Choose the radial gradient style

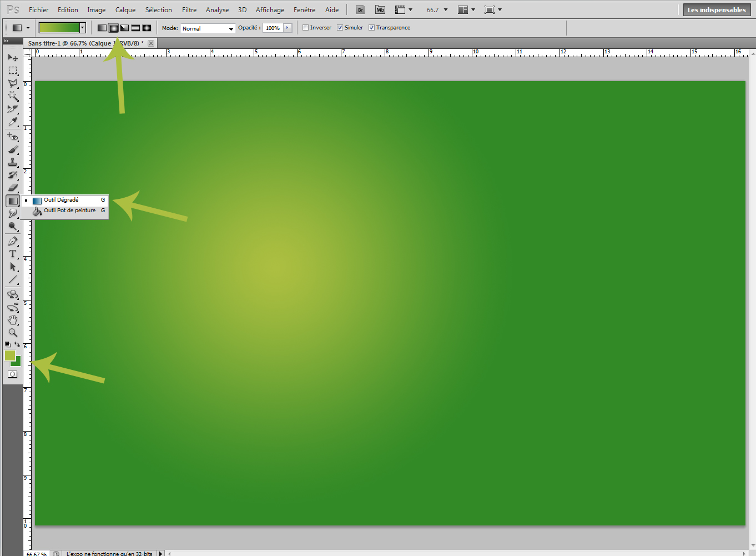click(x=113, y=28)
